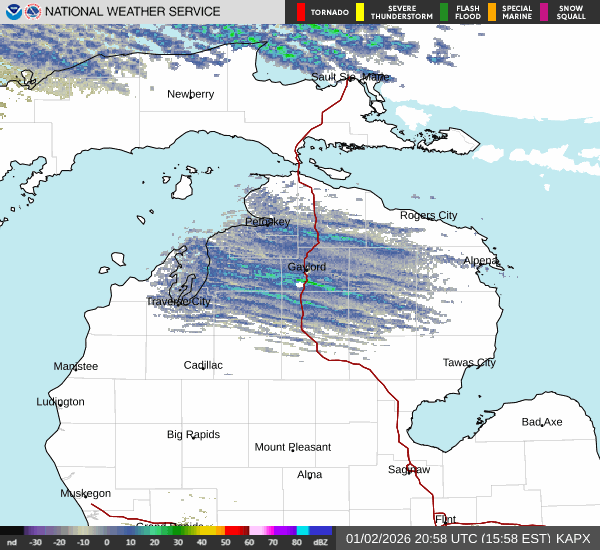
Task: Click the Bad Axe city label
Action: [x=541, y=422]
